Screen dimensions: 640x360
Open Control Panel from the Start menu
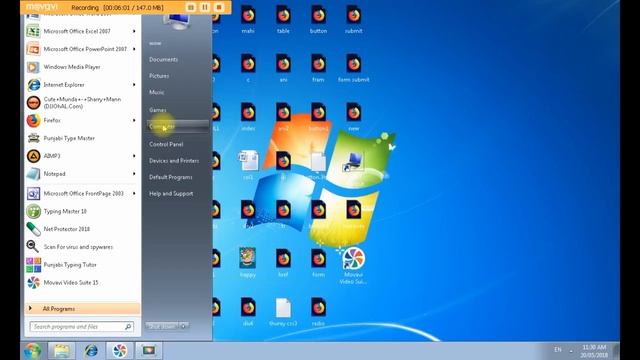166,144
